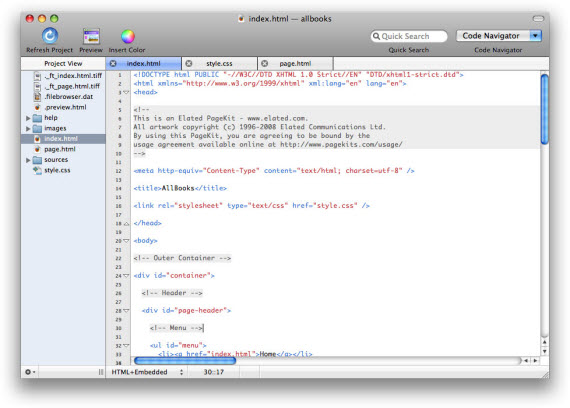The width and height of the screenshot is (570, 408).
Task: Open the HTML+Embedded language selector
Action: 147,372
